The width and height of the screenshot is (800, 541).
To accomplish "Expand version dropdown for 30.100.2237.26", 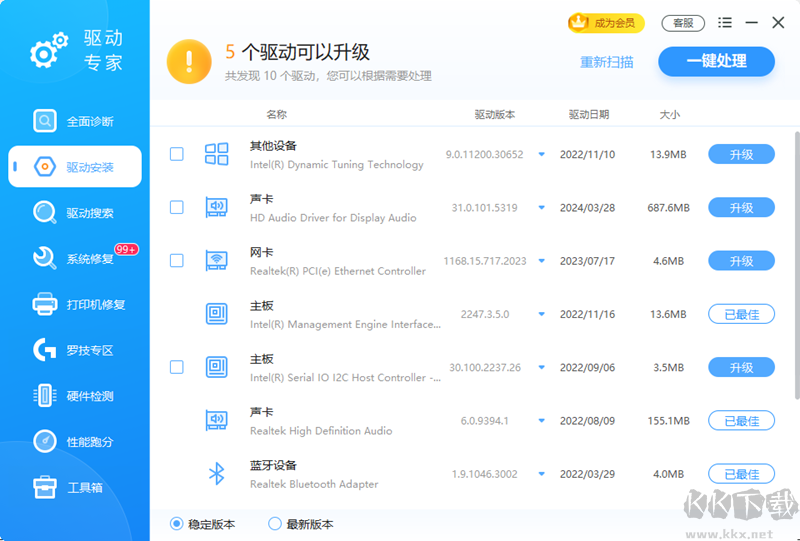I will click(542, 368).
